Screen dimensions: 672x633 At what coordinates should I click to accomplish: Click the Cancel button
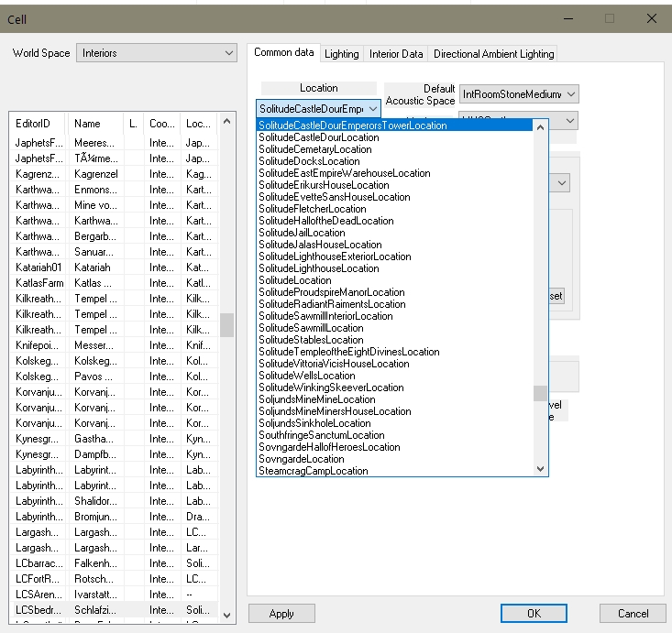click(x=632, y=614)
